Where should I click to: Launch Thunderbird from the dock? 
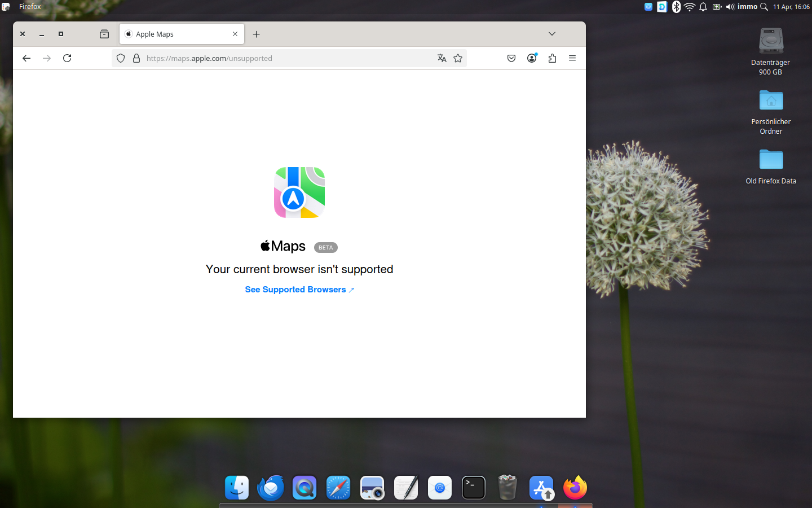click(x=271, y=488)
